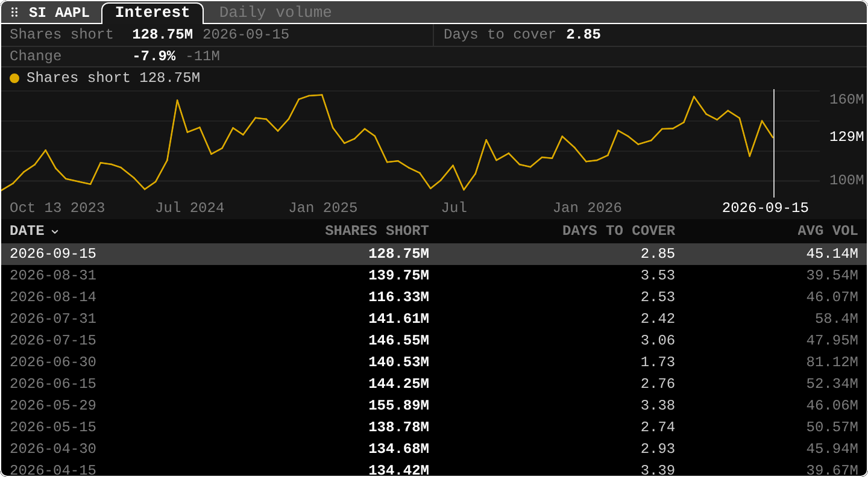The image size is (868, 477).
Task: Click the Oct 13 2023 axis label
Action: (57, 208)
